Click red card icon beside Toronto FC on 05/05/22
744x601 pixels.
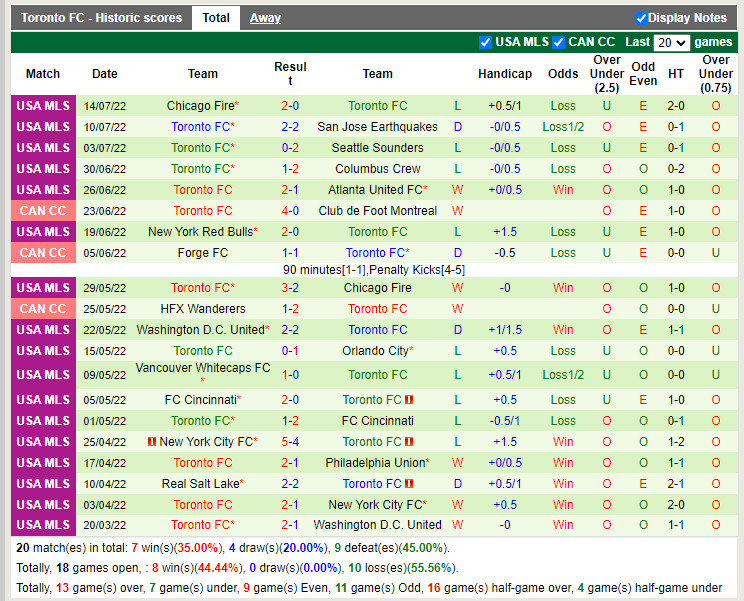[x=409, y=400]
